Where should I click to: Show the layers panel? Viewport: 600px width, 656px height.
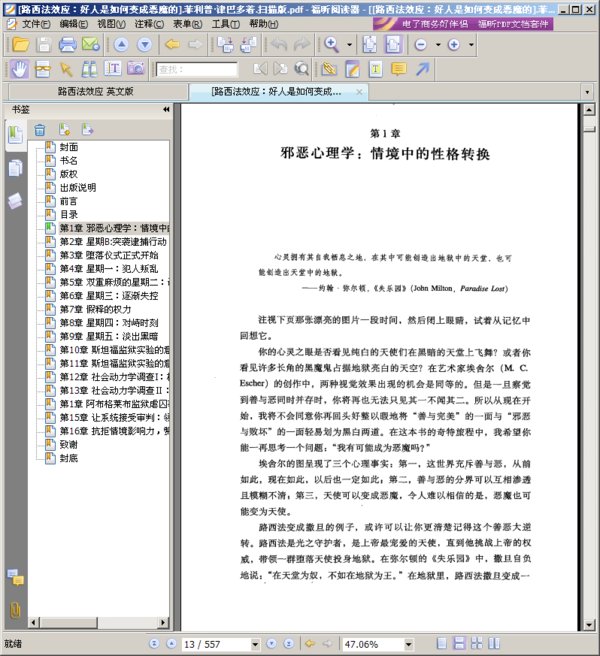[15, 201]
